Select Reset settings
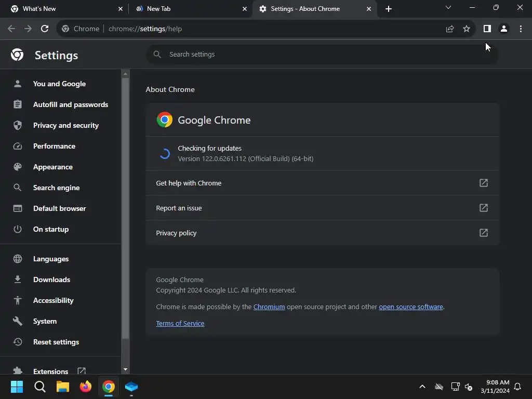The image size is (532, 399). [x=56, y=342]
